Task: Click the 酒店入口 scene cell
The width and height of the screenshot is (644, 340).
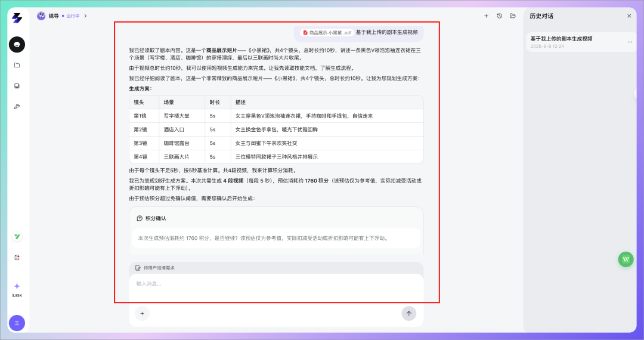Action: [x=182, y=129]
